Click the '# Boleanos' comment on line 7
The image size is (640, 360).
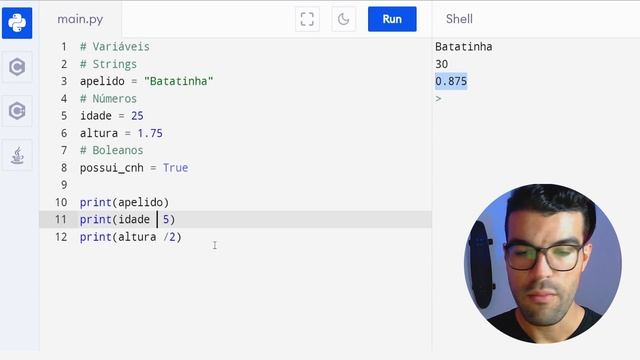point(111,150)
